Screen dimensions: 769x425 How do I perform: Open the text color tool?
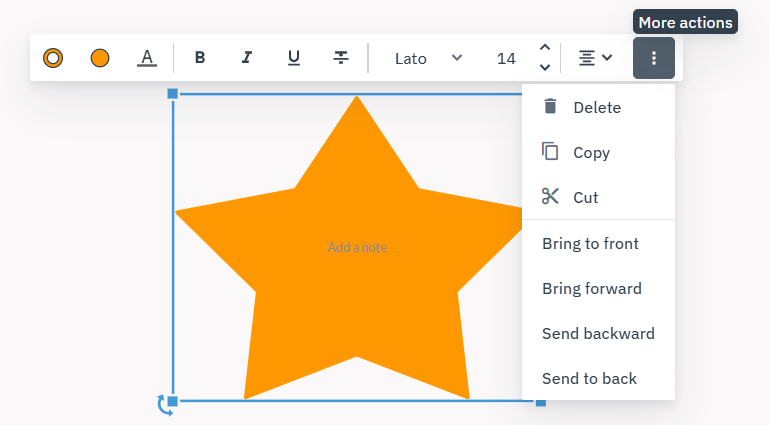pyautogui.click(x=147, y=58)
